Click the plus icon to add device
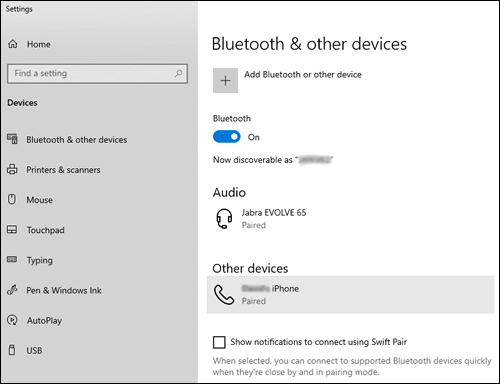This screenshot has width=500, height=384. pyautogui.click(x=225, y=80)
